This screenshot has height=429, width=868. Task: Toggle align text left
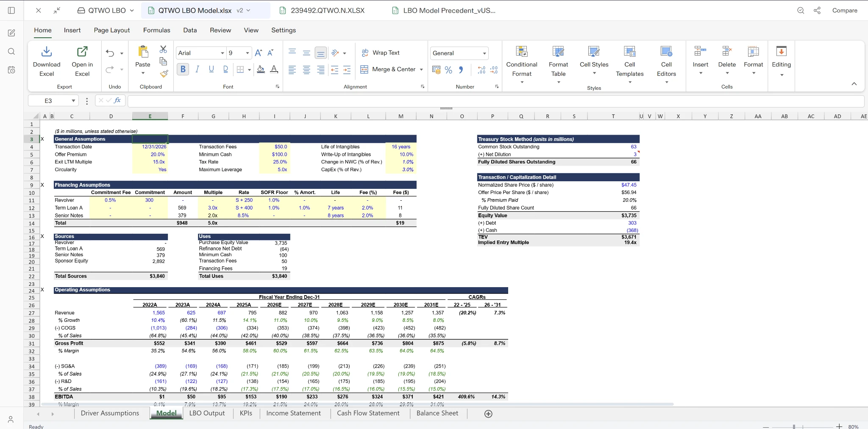292,70
